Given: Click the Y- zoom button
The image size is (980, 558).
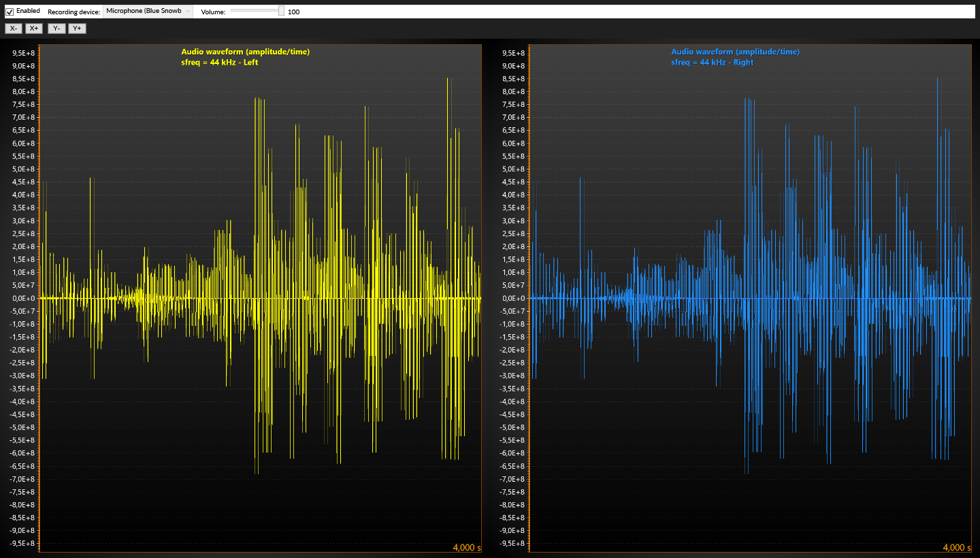Looking at the screenshot, I should coord(56,29).
